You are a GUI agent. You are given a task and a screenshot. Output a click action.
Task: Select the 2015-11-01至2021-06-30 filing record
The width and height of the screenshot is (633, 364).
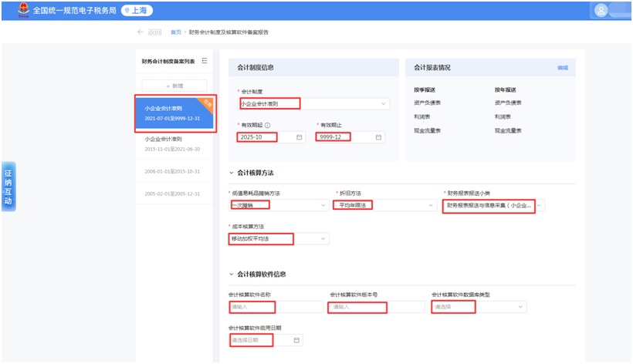(x=173, y=144)
